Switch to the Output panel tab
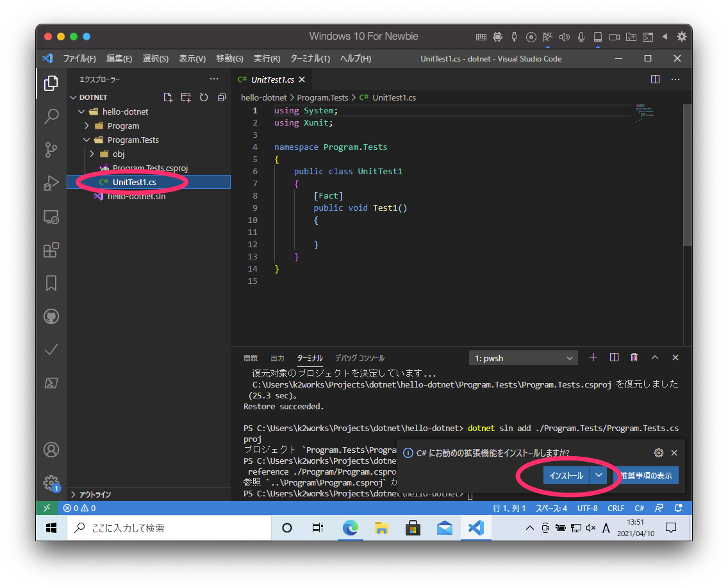The image size is (728, 588). pyautogui.click(x=277, y=358)
